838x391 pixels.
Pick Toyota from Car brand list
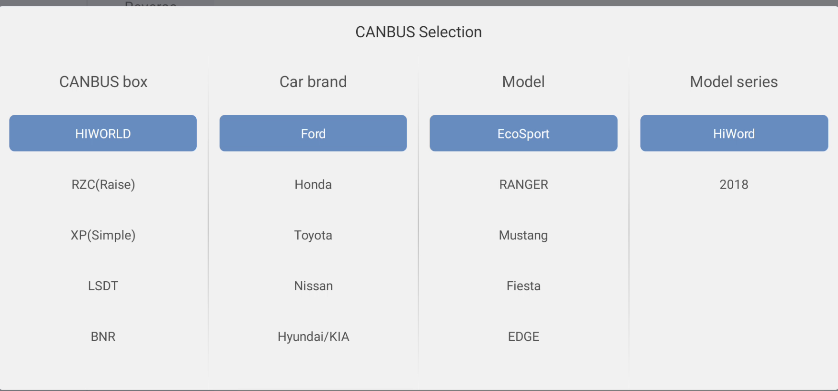[x=313, y=235]
